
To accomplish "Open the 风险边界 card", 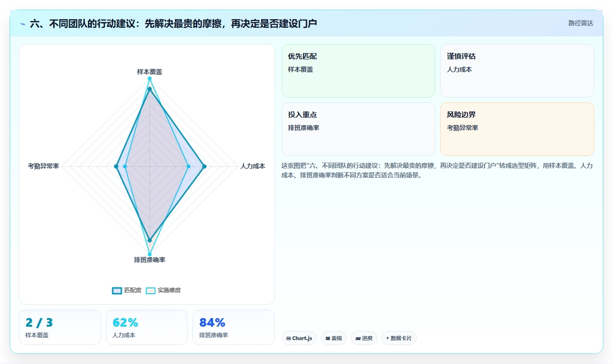I will tap(517, 129).
